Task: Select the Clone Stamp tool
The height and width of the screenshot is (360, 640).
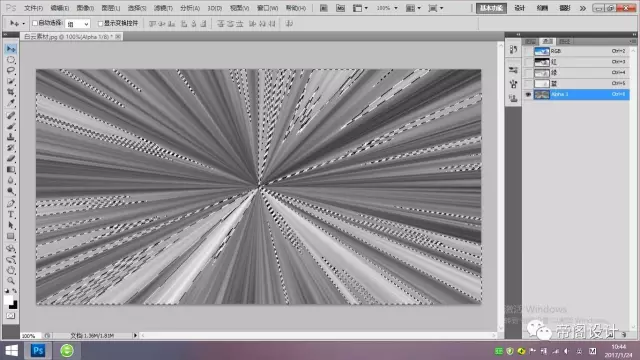Action: point(11,137)
